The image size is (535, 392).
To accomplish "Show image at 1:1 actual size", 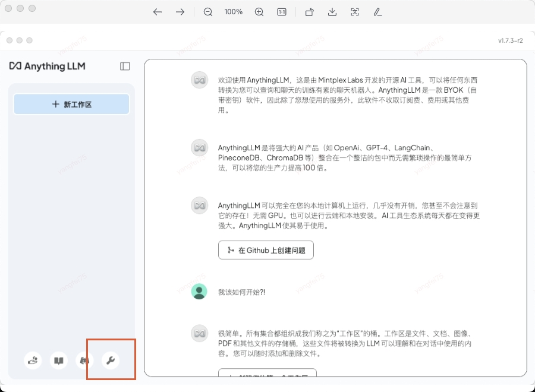I will coord(282,12).
